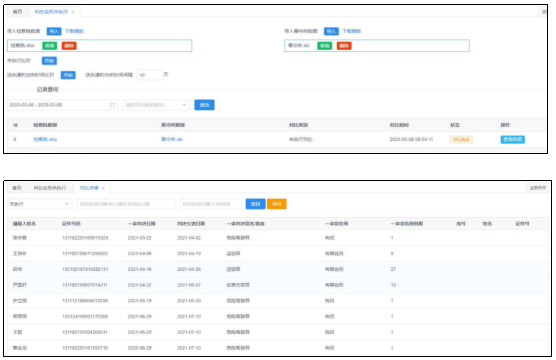Click 拘役 cell in the 2021-03-22 row
This screenshot has width=556, height=360.
click(x=329, y=238)
